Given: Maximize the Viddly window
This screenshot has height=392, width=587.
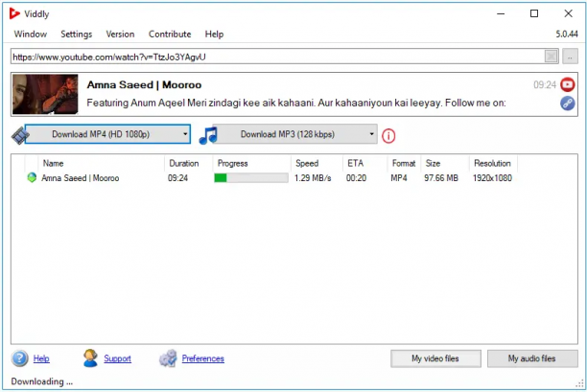Looking at the screenshot, I should pyautogui.click(x=534, y=13).
